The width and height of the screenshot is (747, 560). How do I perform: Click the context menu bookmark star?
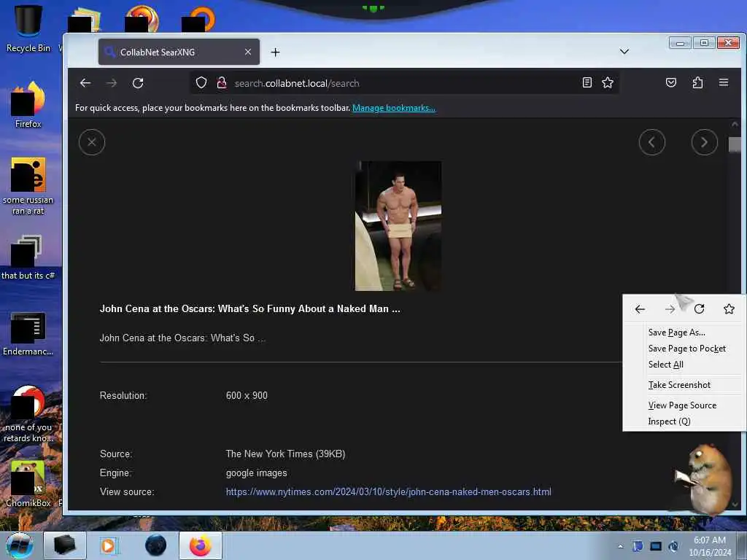tap(729, 309)
